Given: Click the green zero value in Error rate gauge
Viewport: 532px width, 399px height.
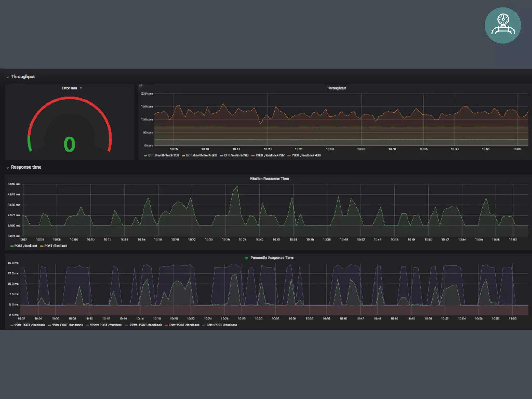Looking at the screenshot, I should pos(69,144).
